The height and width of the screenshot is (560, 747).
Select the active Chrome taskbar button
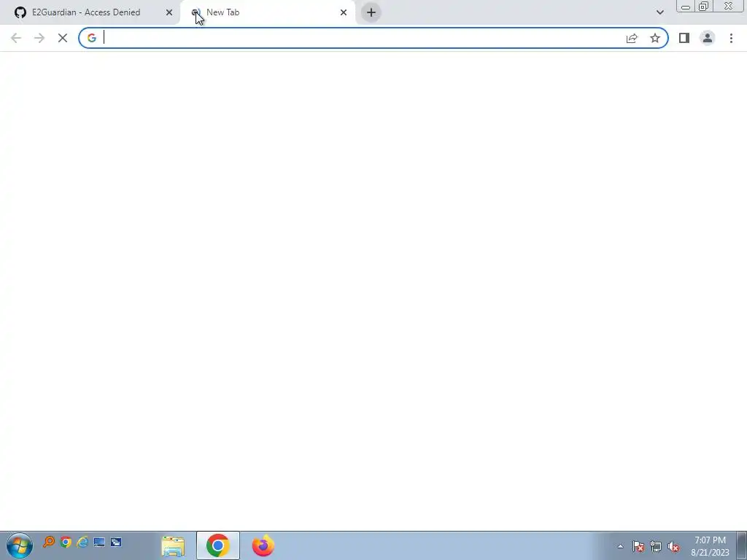pyautogui.click(x=218, y=545)
